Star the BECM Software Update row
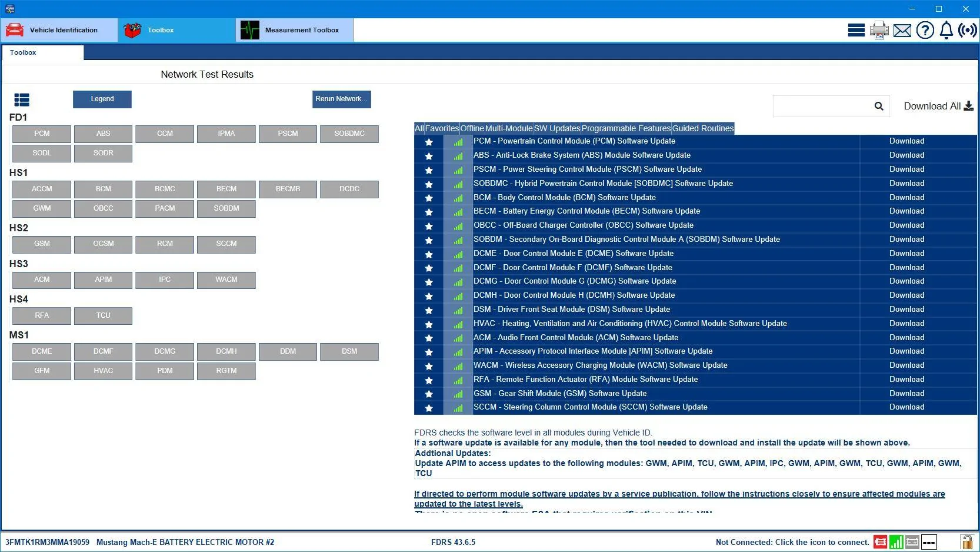The image size is (980, 552). coord(429,212)
